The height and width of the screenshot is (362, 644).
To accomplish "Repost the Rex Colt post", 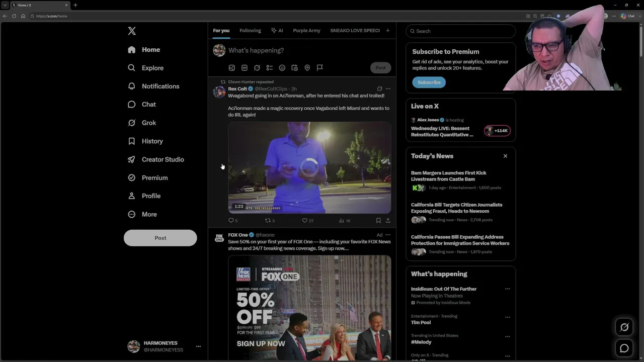I will 269,220.
